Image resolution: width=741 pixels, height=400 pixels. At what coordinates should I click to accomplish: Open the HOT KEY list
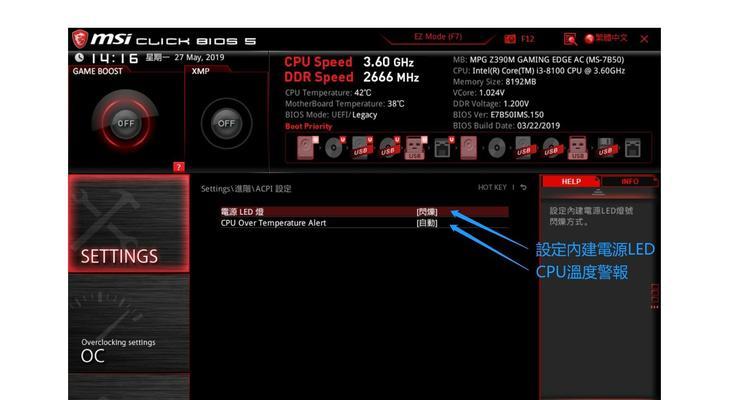pyautogui.click(x=492, y=187)
